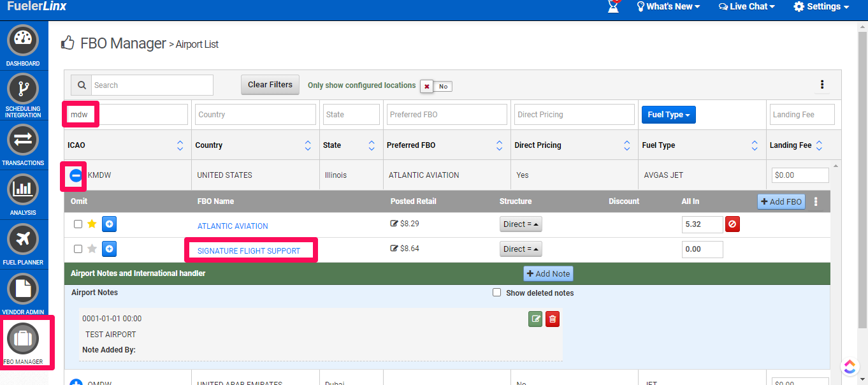Screen dimensions: 868x385
Task: Click All In field showing 5.32
Action: (702, 224)
